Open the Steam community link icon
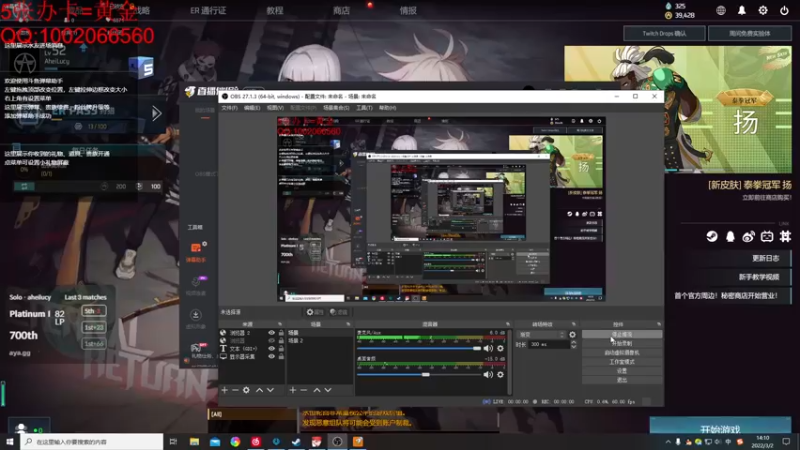The image size is (800, 450). tap(712, 236)
